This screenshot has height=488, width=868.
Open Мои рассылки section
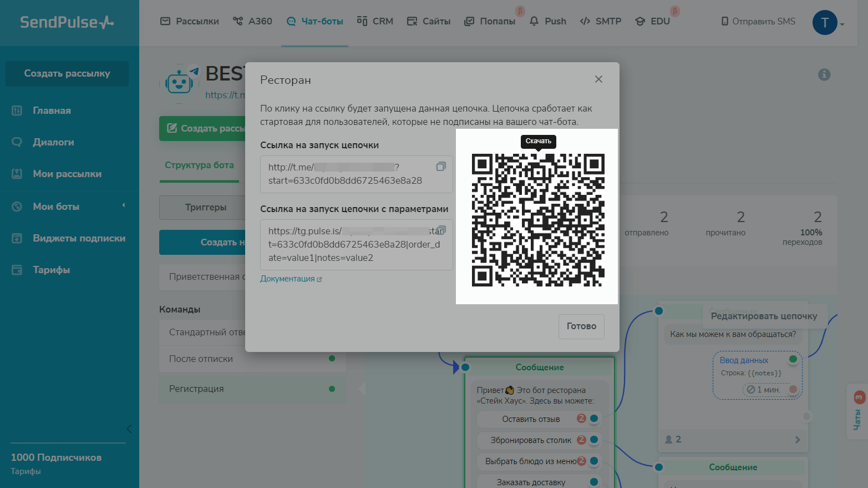(x=67, y=174)
